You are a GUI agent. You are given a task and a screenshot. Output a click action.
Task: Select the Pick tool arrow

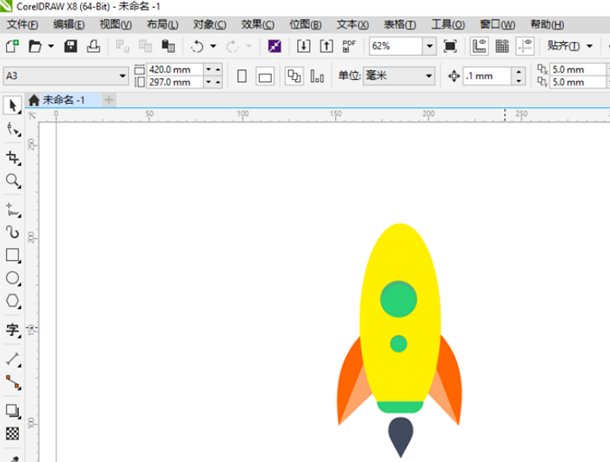12,105
